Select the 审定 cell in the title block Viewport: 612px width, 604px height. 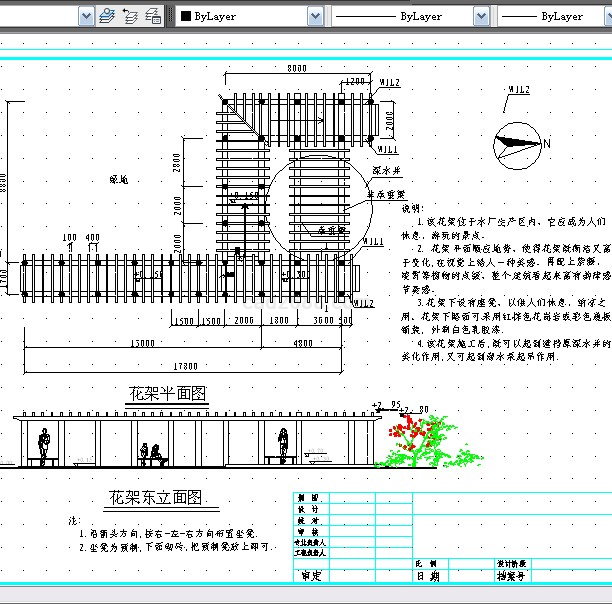coord(311,576)
